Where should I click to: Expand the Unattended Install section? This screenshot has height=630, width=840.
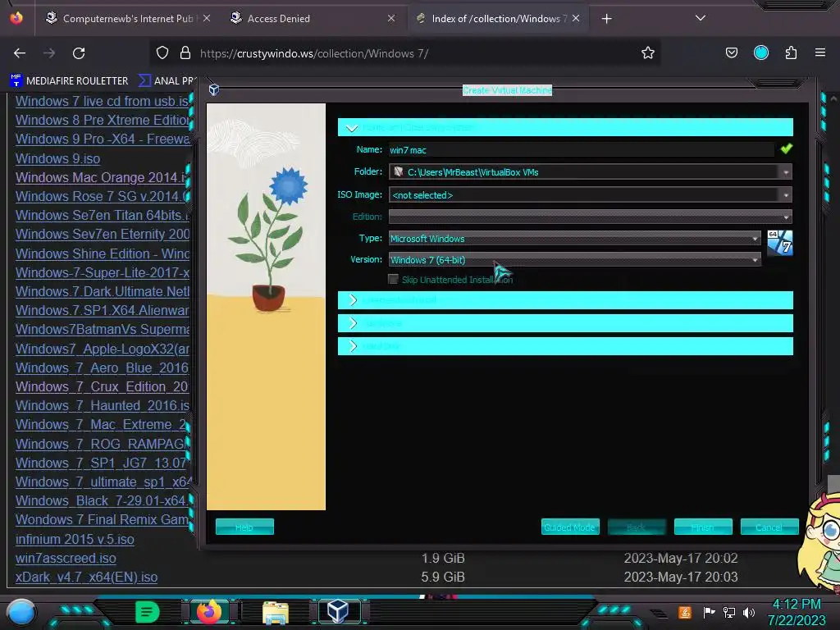(565, 300)
